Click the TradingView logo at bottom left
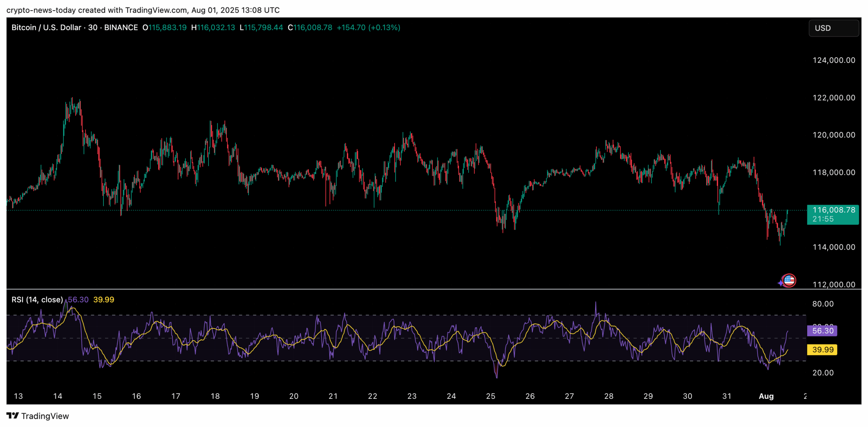Viewport: 868px width, 427px height. point(13,415)
